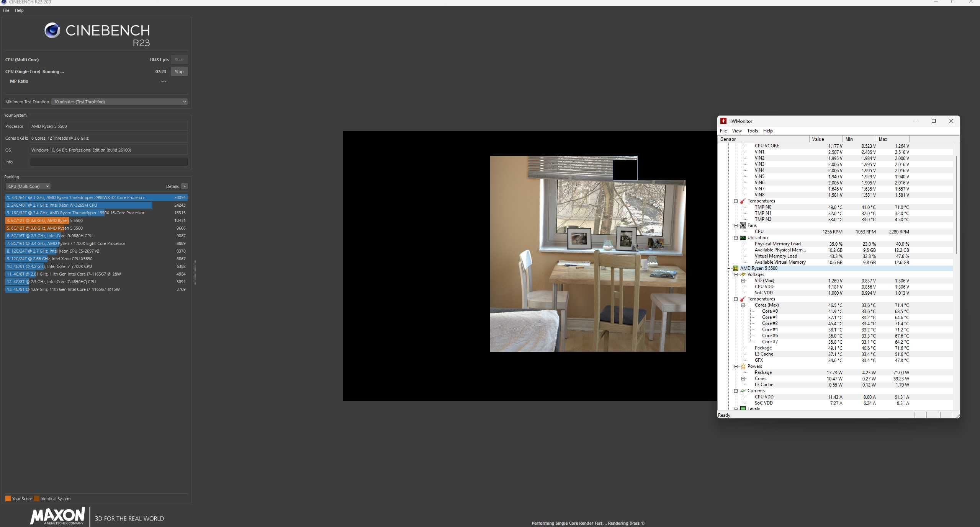
Task: Click the orange Your Score legend swatch
Action: coord(8,498)
